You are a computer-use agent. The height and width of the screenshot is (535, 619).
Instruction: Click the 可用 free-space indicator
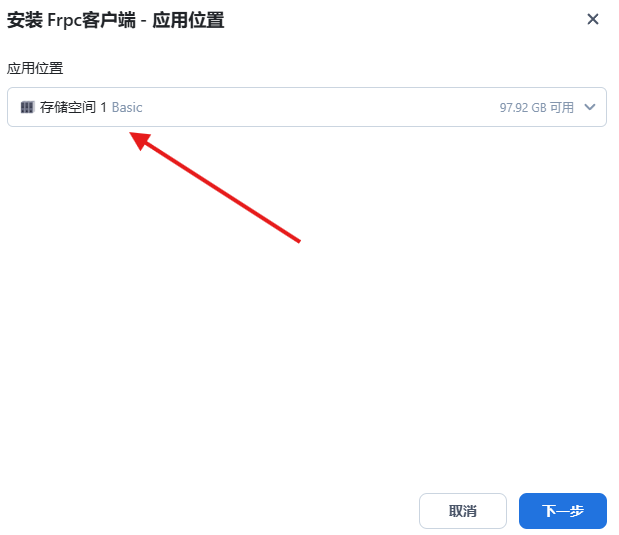tap(562, 107)
